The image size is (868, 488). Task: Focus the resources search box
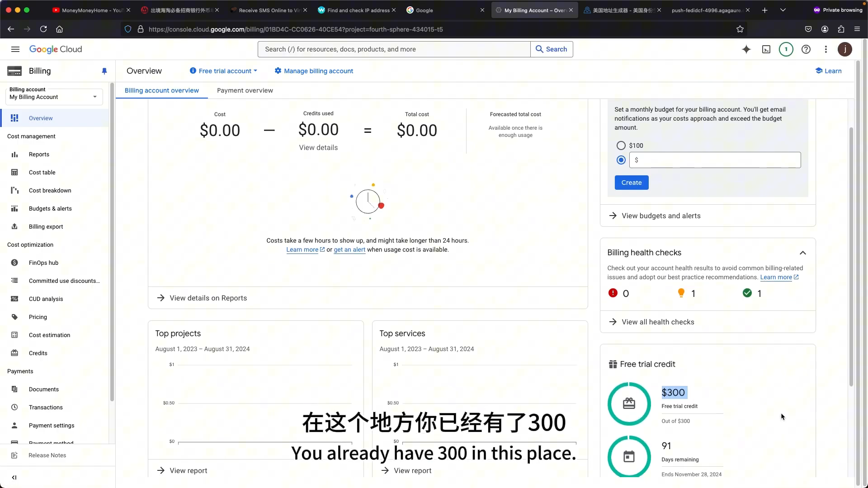(x=394, y=49)
